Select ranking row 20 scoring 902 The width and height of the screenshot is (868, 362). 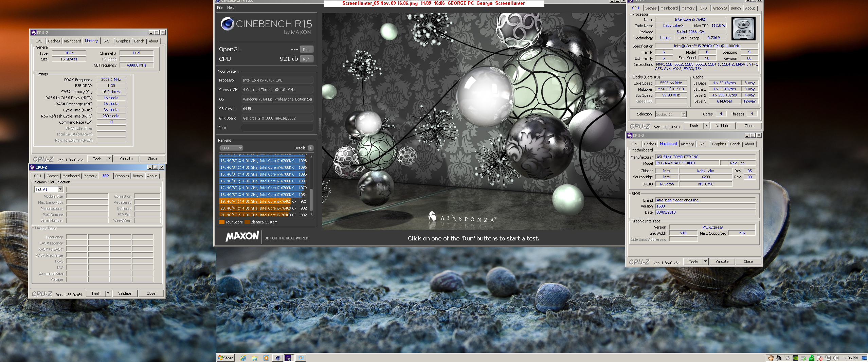[x=264, y=208]
